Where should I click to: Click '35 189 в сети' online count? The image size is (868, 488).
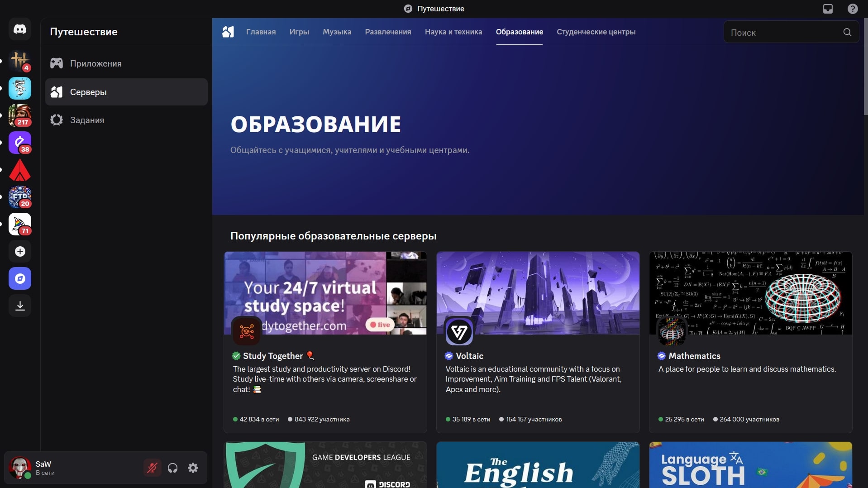click(471, 419)
